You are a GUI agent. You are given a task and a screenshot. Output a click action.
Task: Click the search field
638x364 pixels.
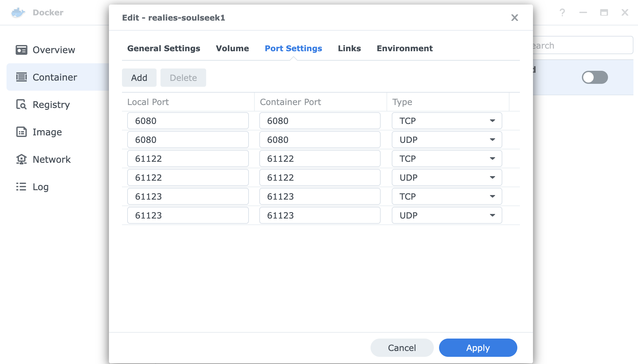click(x=581, y=45)
